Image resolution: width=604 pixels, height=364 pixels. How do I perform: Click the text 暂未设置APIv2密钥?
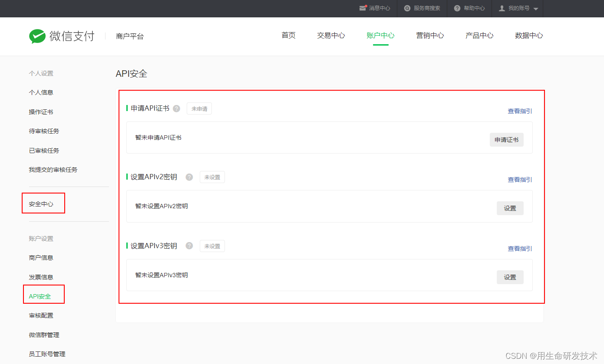(162, 206)
